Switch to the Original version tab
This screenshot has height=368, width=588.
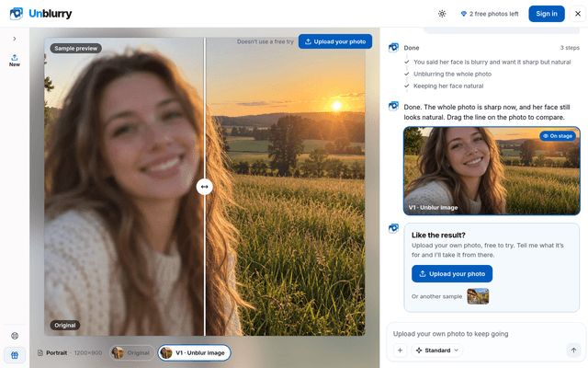pos(132,353)
